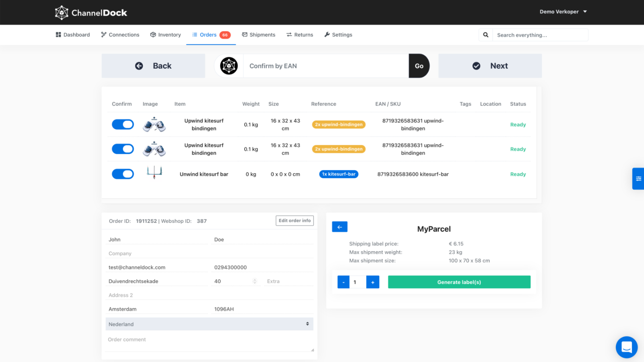Click the Settings wrench icon
Viewport: 644px width, 362px height.
click(x=327, y=35)
